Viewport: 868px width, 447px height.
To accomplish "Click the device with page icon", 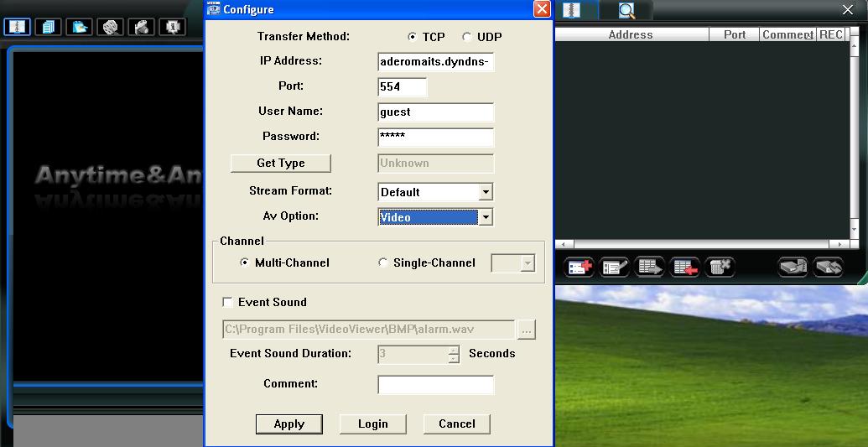I will click(793, 267).
